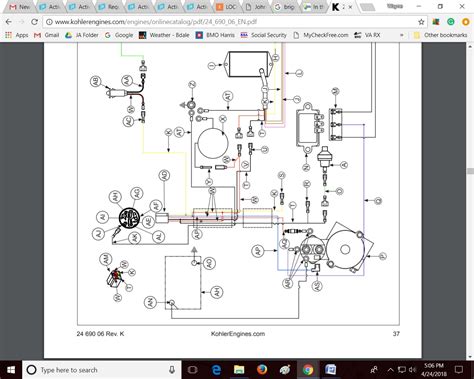Open the MyCheckFree.com bookmark

coord(321,35)
